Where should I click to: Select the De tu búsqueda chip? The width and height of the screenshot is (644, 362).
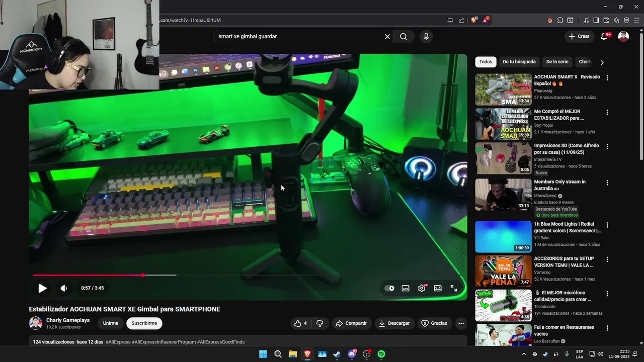point(519,62)
